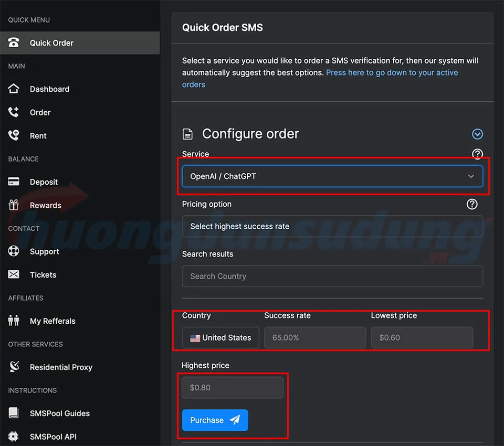Screen dimensions: 504x446
Task: Click help icon beside Service label
Action: tap(477, 154)
